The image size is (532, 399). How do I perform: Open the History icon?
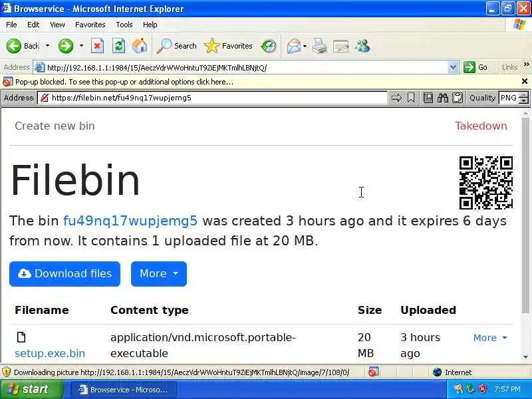pos(269,46)
